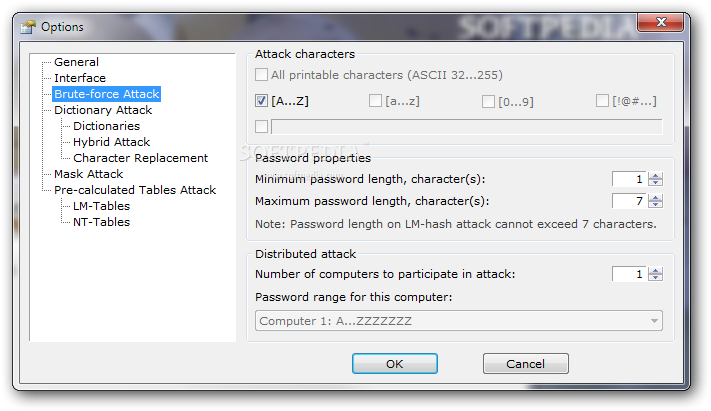Enable the [!@#...] symbols checkbox
The height and width of the screenshot is (411, 711).
coord(602,100)
